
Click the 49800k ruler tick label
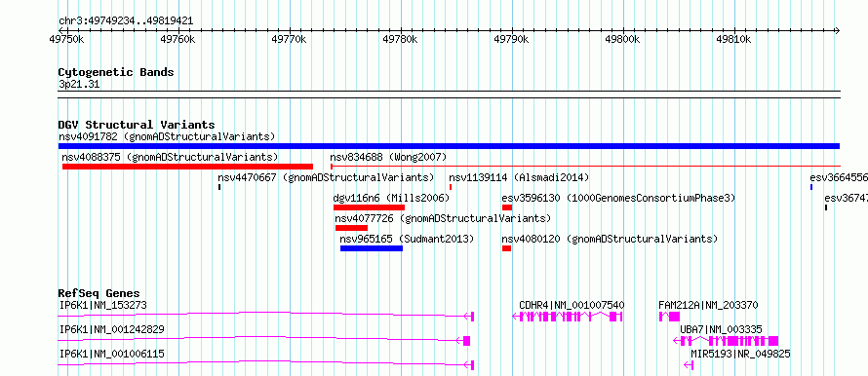(x=622, y=39)
